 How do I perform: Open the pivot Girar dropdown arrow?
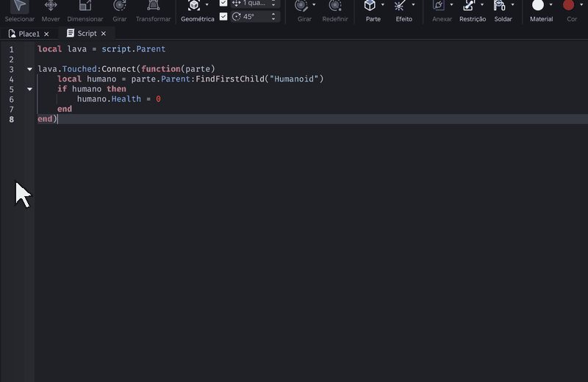pos(314,5)
